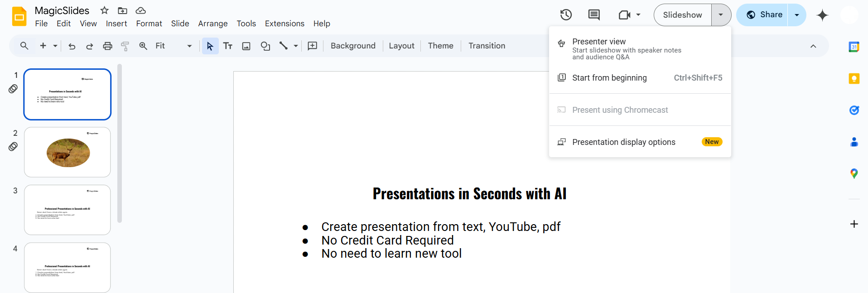Open the new slide layout dropdown arrow
Screen dimensions: 868x293
pos(55,46)
